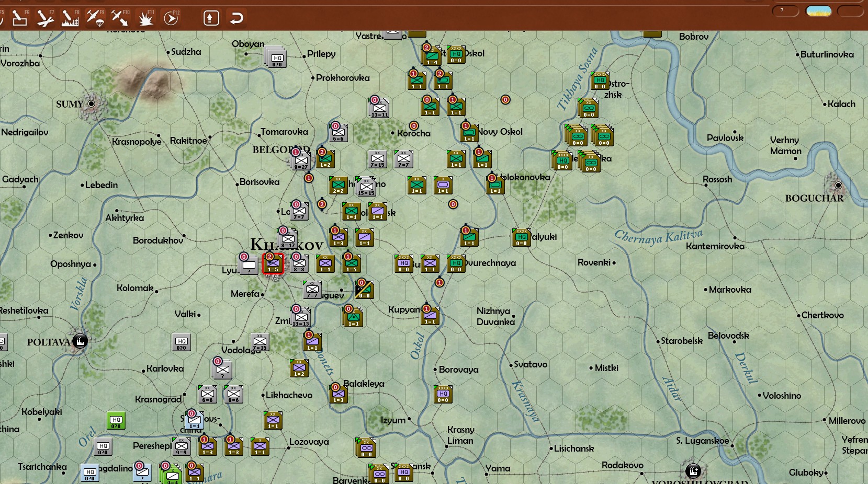
Task: Select the red-highlighted 1=5 unit at Kharkov
Action: click(273, 263)
